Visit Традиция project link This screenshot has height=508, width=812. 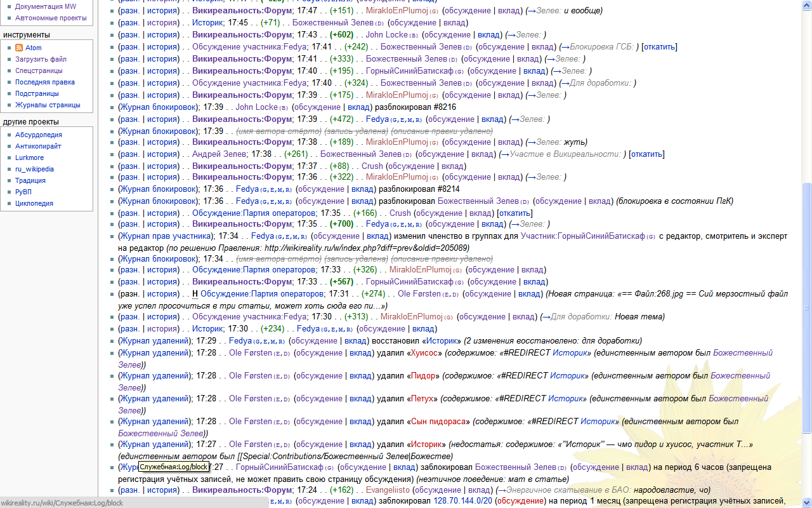tap(30, 180)
